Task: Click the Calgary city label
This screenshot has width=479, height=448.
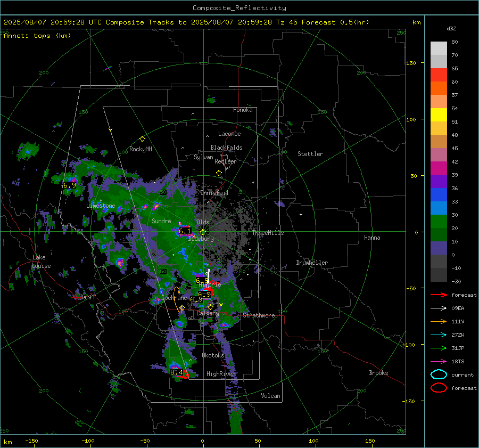Action: [x=208, y=313]
